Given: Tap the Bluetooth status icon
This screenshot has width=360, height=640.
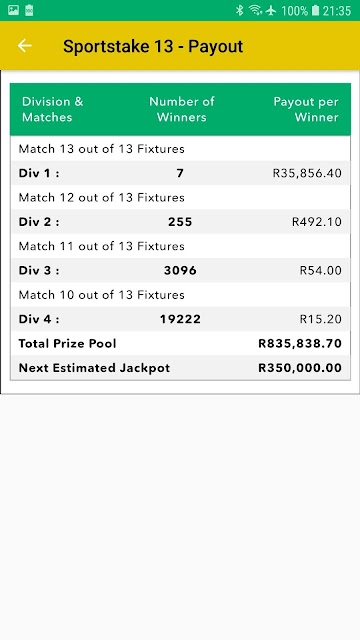Looking at the screenshot, I should coord(240,10).
